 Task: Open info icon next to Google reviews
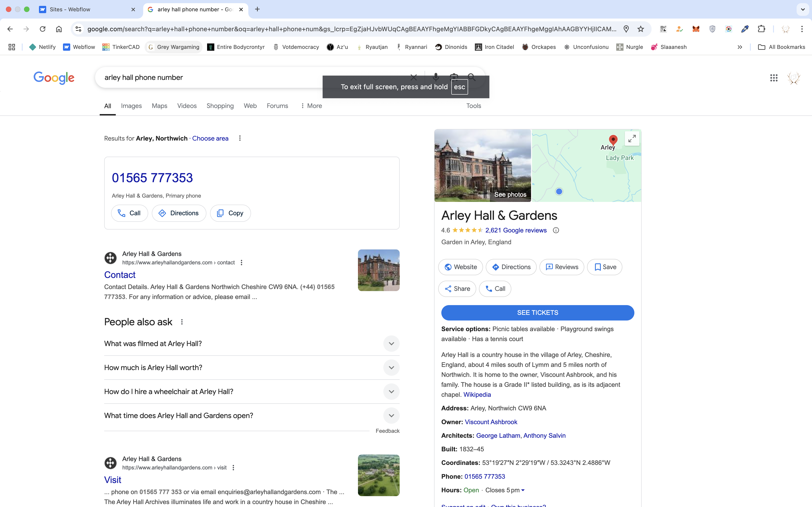pos(556,230)
